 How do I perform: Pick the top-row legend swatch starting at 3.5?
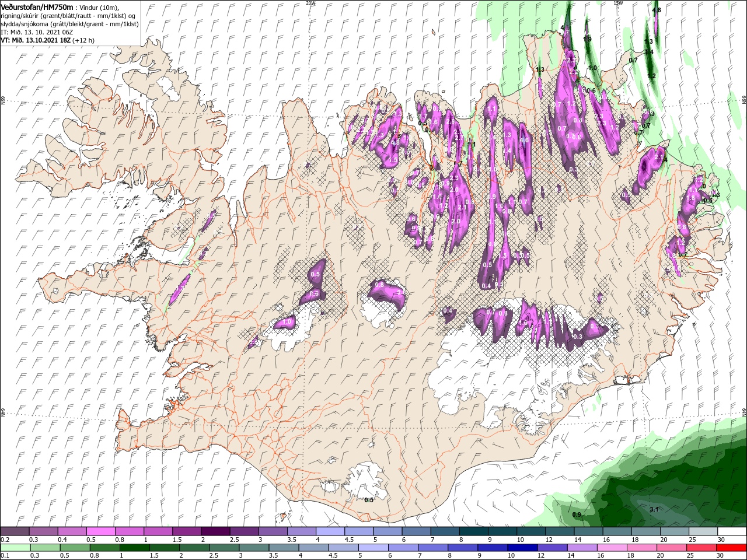[301, 531]
